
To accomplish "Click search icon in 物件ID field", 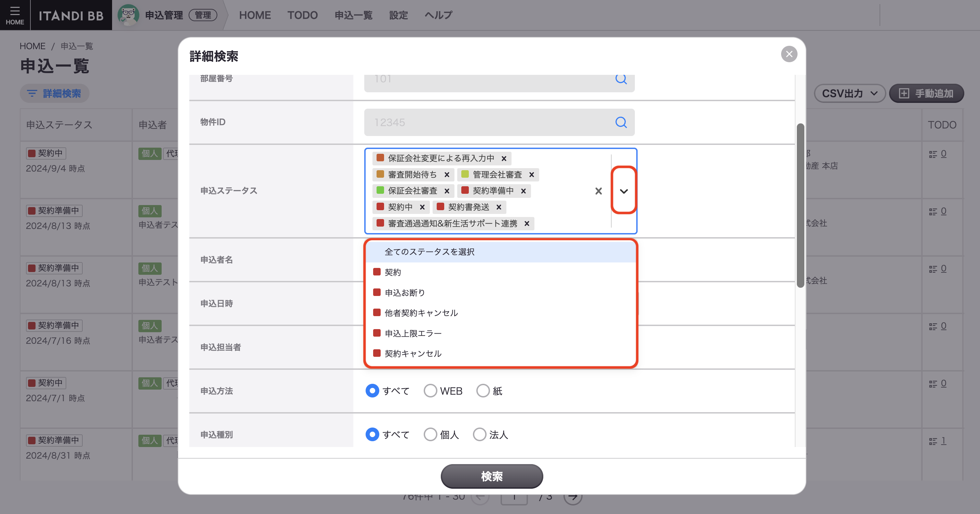I will [621, 122].
